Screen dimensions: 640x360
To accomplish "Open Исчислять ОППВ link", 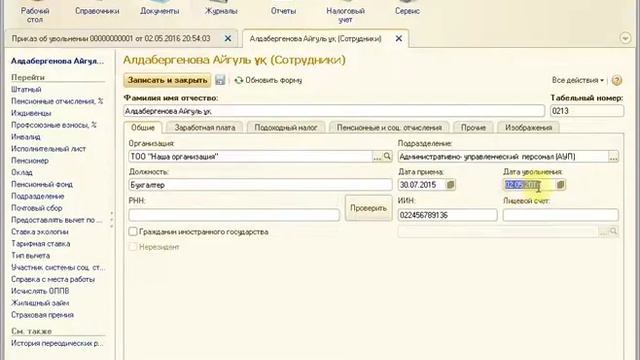I will (40, 291).
